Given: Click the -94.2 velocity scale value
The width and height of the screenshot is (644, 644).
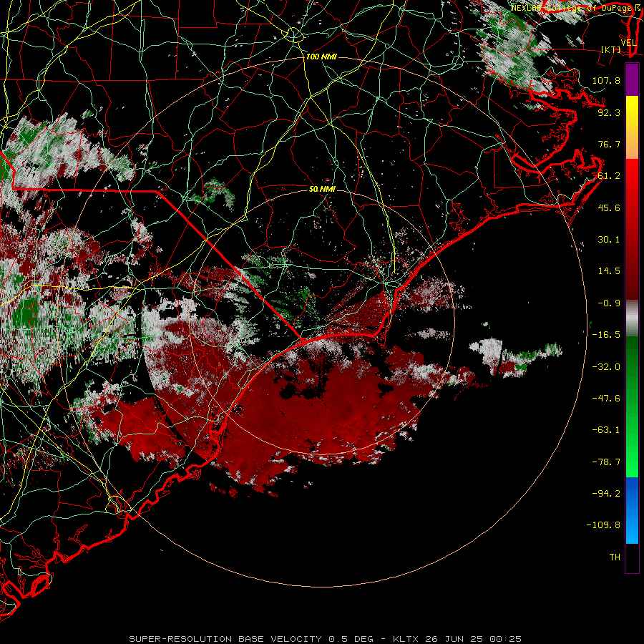Looking at the screenshot, I should click(x=606, y=494).
